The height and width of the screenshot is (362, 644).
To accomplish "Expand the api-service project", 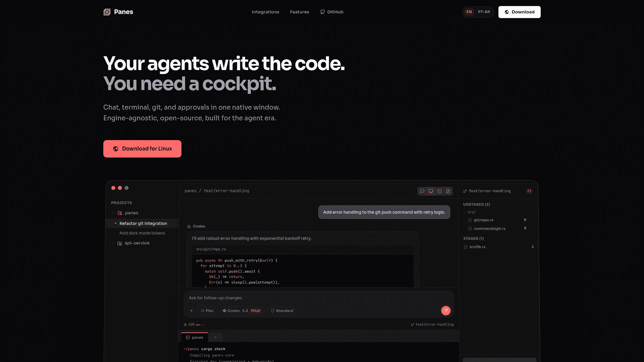I will [x=113, y=243].
